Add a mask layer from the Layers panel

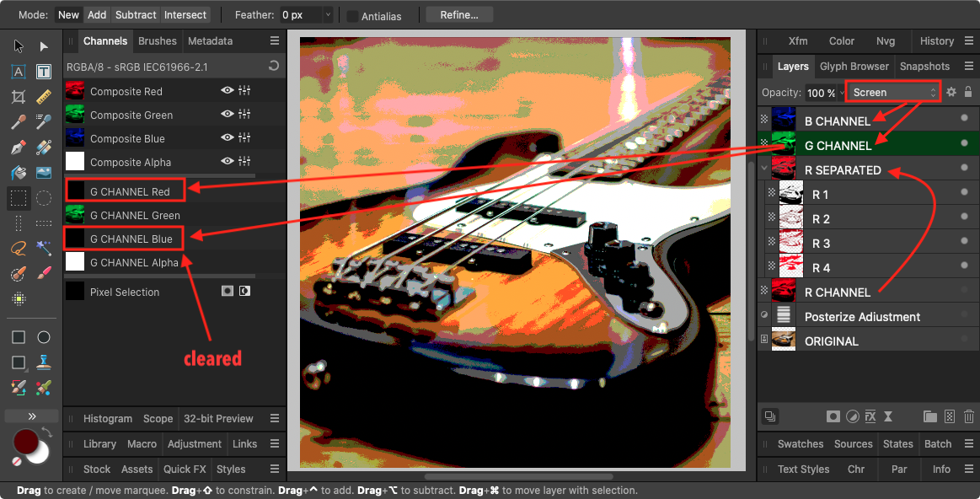click(833, 416)
